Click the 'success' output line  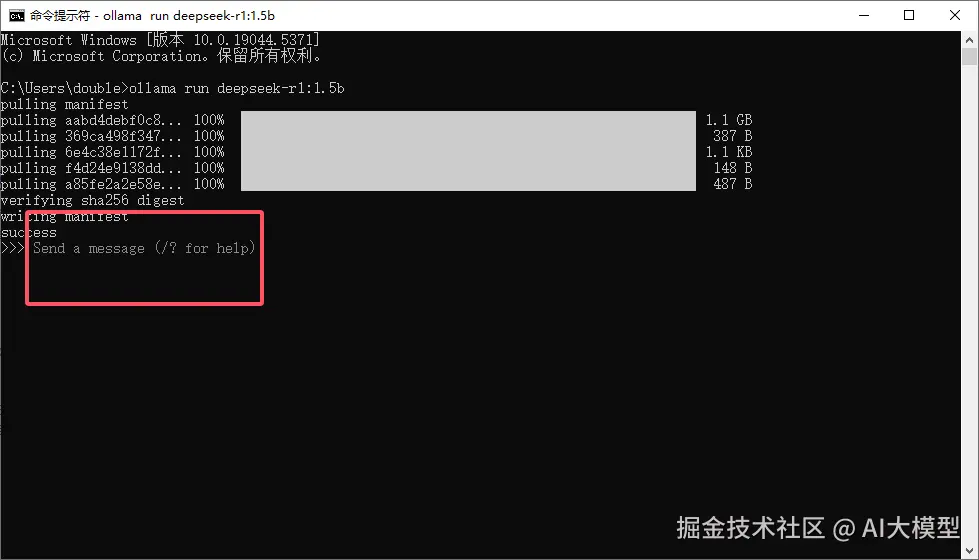[29, 233]
